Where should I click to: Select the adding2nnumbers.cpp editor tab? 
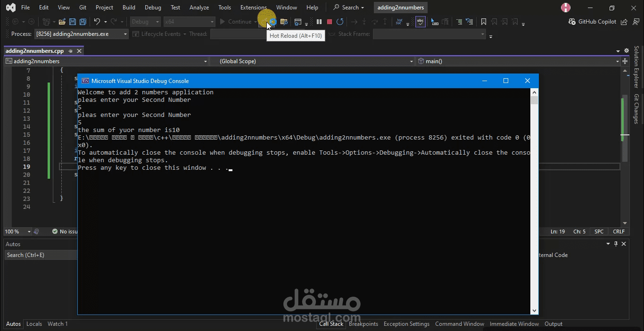[x=35, y=51]
